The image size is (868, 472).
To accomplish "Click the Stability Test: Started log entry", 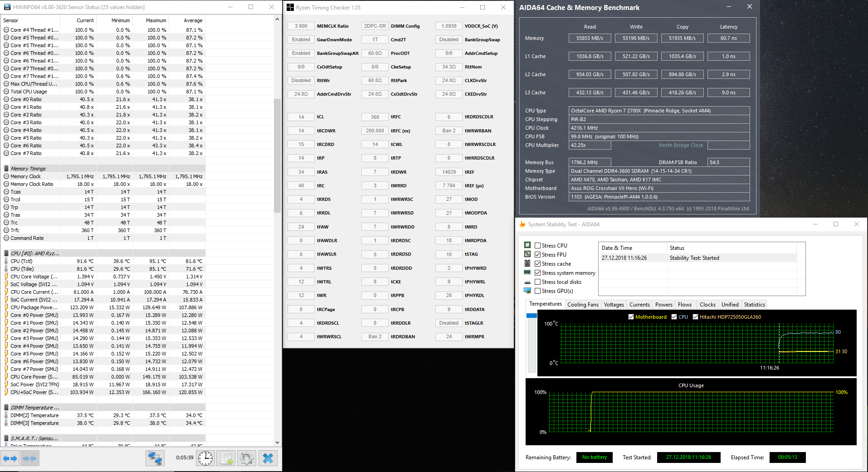I will click(697, 258).
